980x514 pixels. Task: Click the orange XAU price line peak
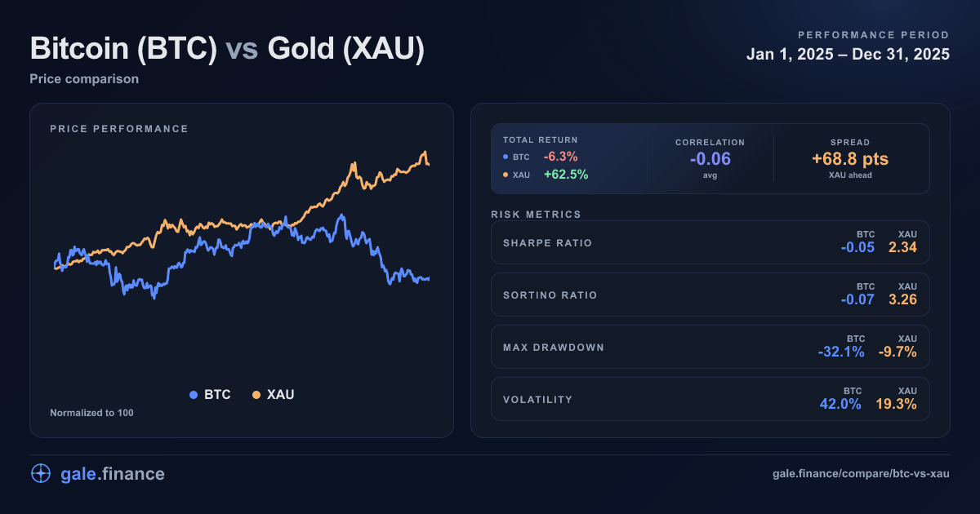point(424,153)
